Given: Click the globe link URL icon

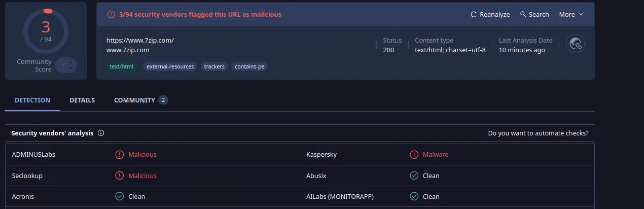Looking at the screenshot, I should pyautogui.click(x=576, y=44).
